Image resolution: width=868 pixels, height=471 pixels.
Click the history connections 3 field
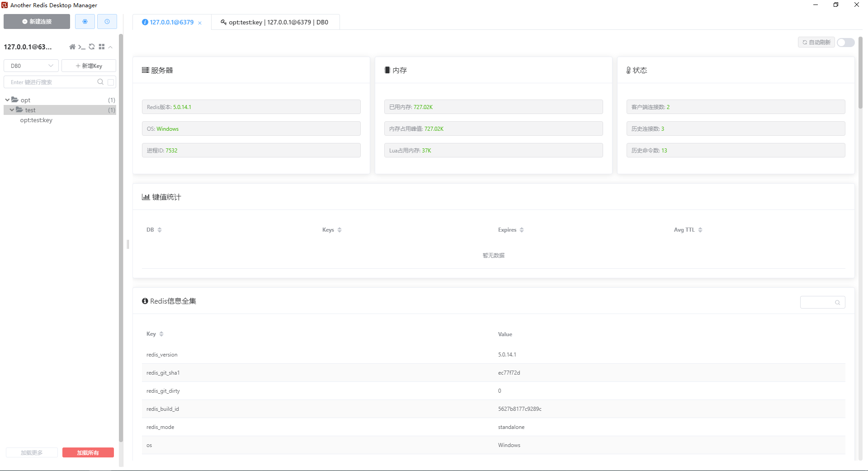pos(736,128)
